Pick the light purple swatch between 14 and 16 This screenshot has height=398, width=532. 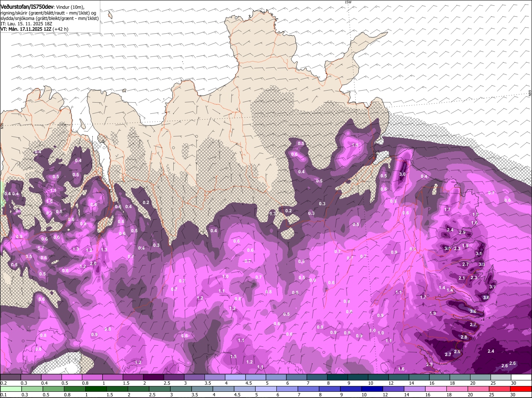[414, 389]
